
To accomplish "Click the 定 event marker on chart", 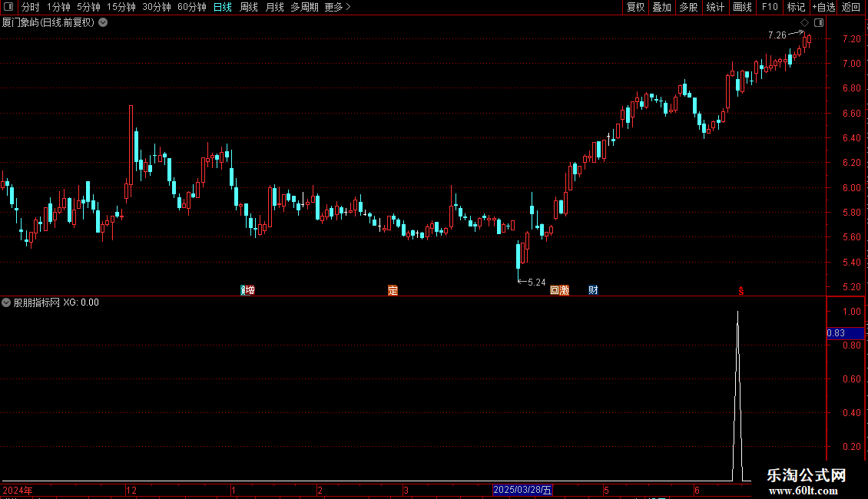I will coord(393,290).
